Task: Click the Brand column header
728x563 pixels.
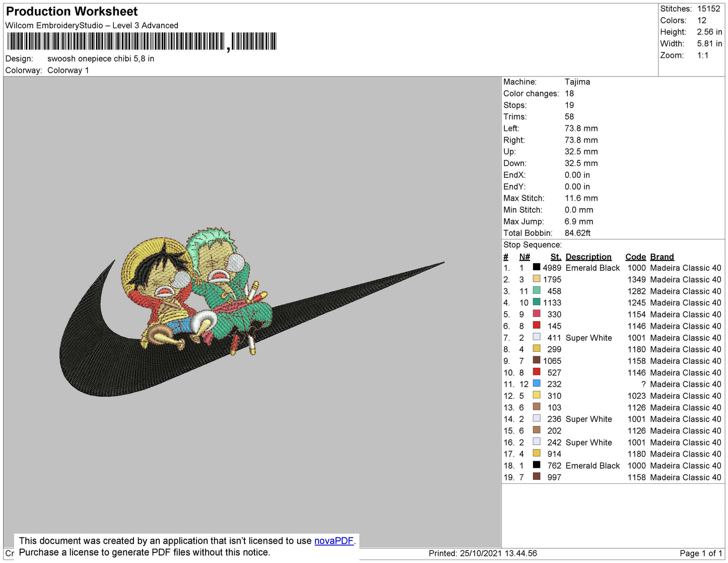Action: (x=661, y=257)
